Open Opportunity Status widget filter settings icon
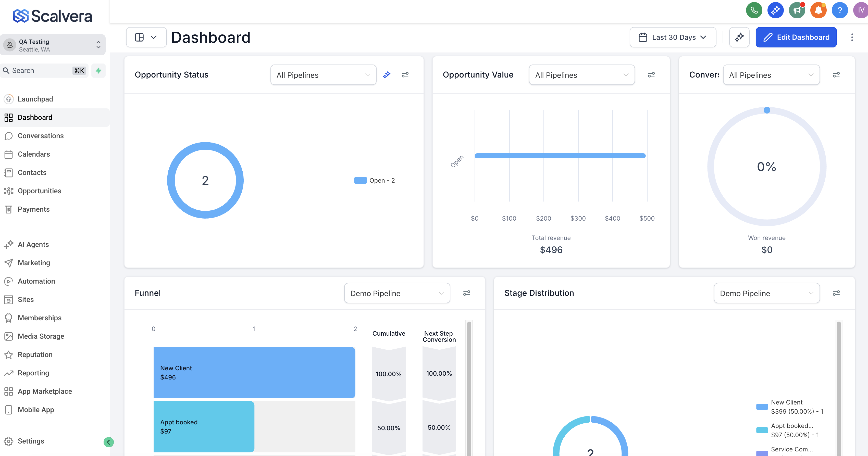Image resolution: width=868 pixels, height=456 pixels. tap(405, 75)
